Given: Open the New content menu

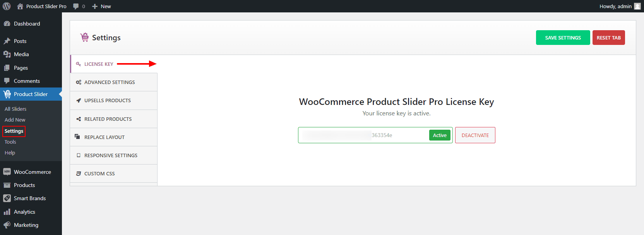Looking at the screenshot, I should (101, 6).
